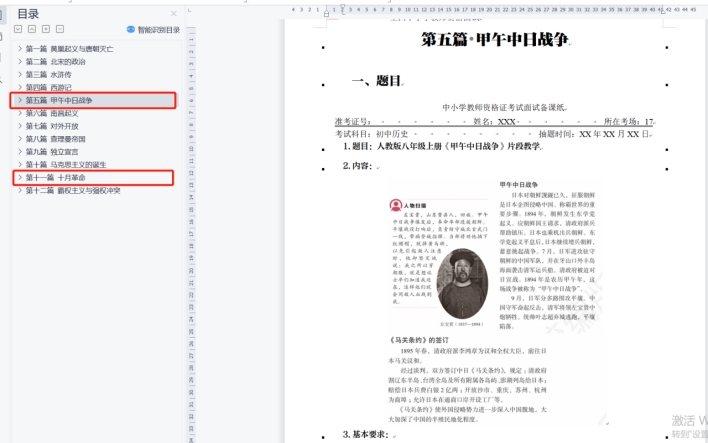The height and width of the screenshot is (443, 708).
Task: Expand the 第一篇 黄巢起义与唐朝灭亡 entry
Action: coord(19,49)
